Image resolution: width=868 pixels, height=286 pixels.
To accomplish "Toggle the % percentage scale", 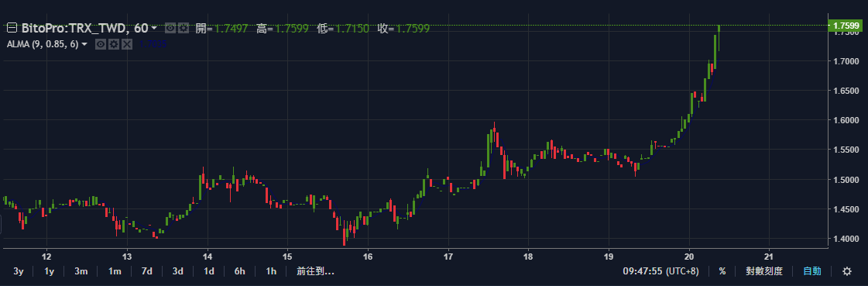I will (722, 271).
